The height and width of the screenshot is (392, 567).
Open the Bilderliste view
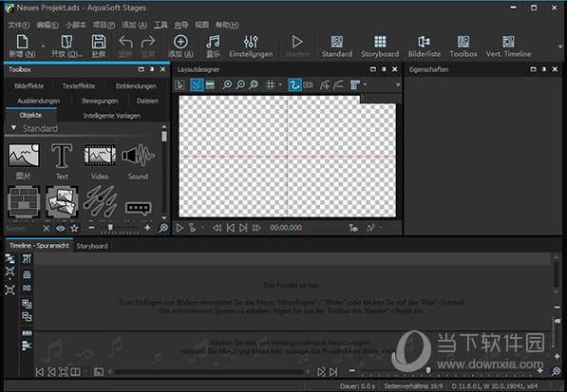pos(425,47)
